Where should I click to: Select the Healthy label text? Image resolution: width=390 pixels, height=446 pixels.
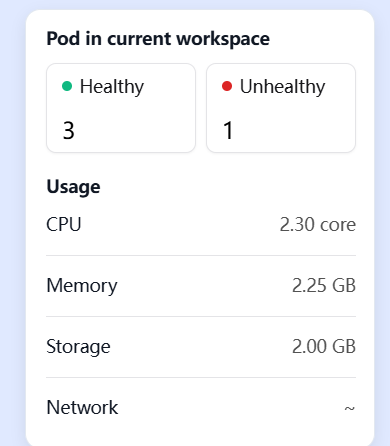coord(112,87)
